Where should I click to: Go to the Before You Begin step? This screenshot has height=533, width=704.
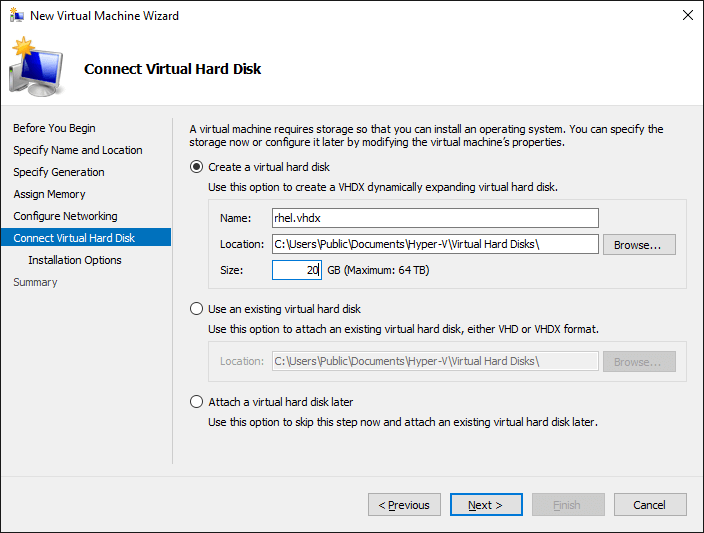[54, 128]
